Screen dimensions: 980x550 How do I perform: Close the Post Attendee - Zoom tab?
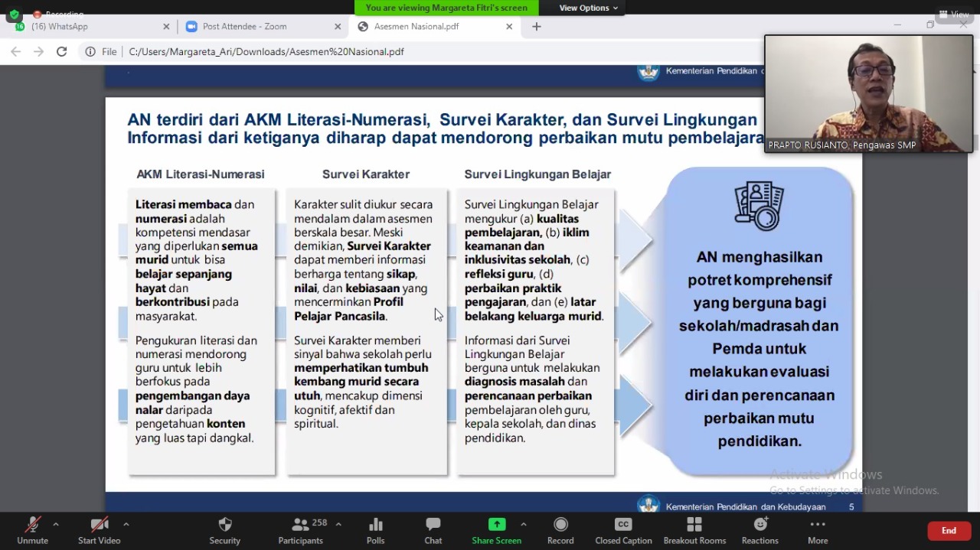click(x=338, y=26)
